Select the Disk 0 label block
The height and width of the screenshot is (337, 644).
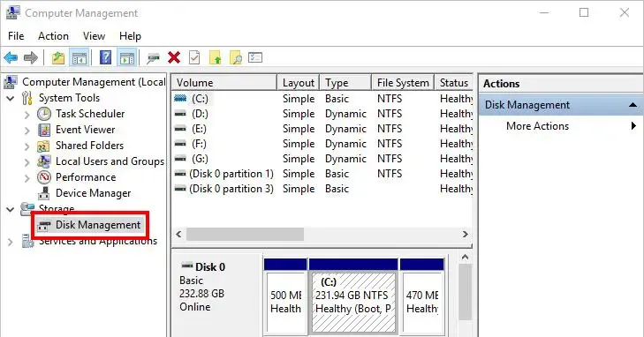216,296
